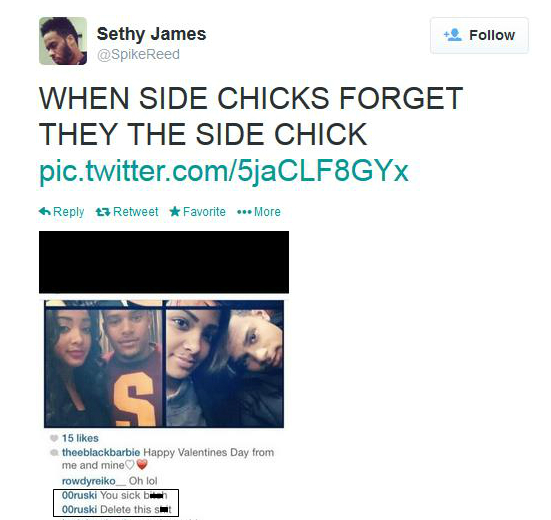Open the @SpikeReed handle

pos(138,54)
